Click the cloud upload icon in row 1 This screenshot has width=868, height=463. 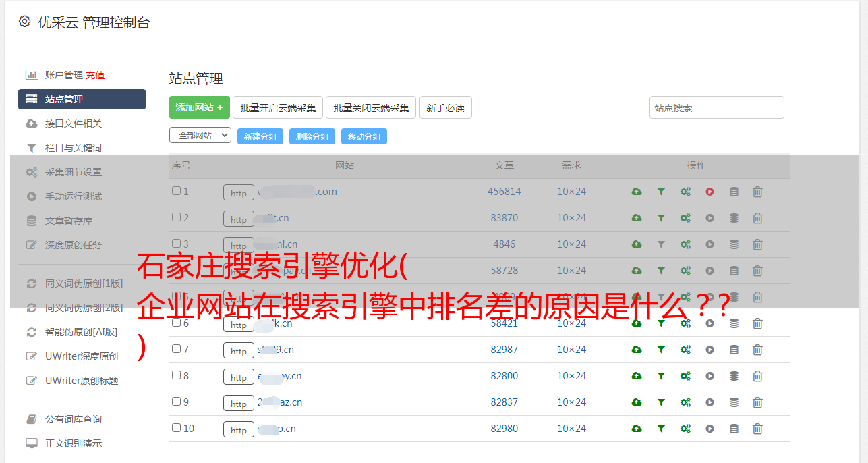[x=637, y=192]
